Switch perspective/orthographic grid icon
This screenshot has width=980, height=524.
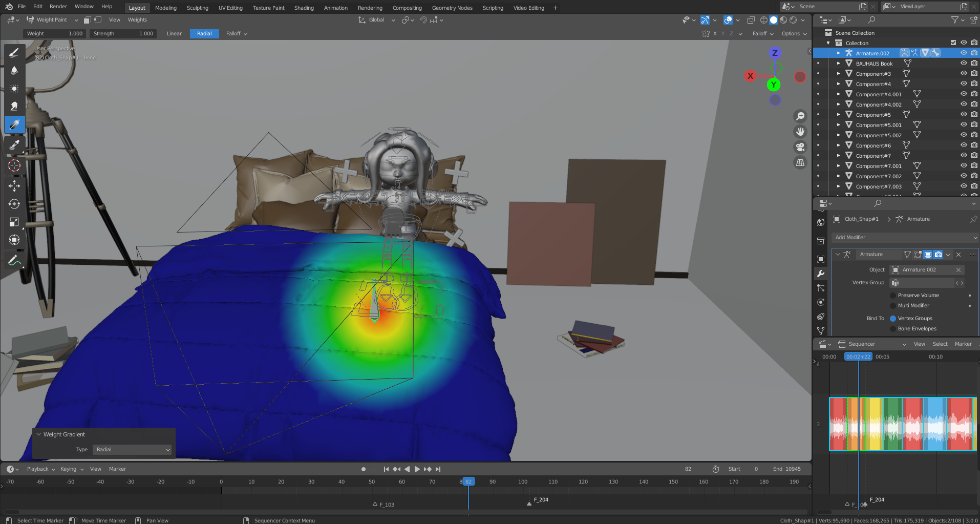[x=800, y=162]
